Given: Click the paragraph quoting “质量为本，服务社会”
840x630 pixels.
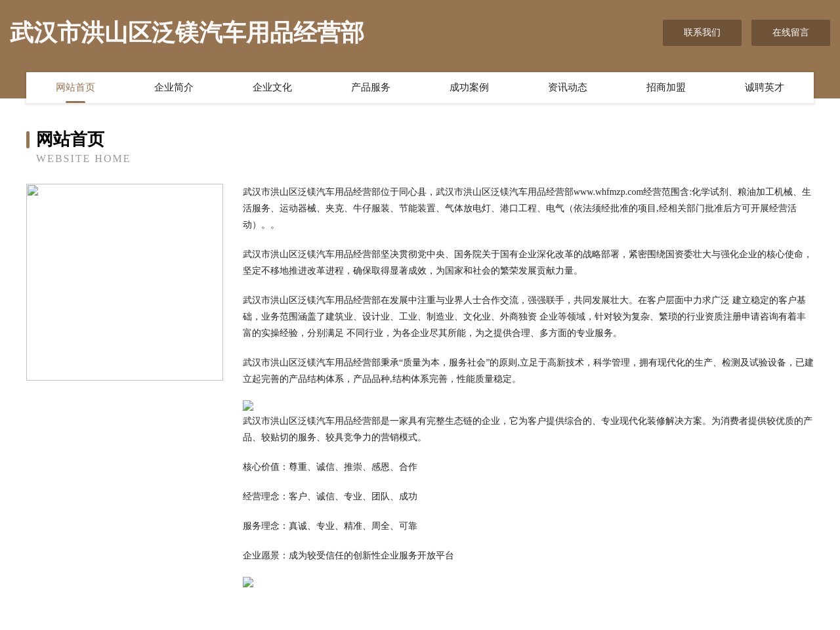Looking at the screenshot, I should point(528,371).
